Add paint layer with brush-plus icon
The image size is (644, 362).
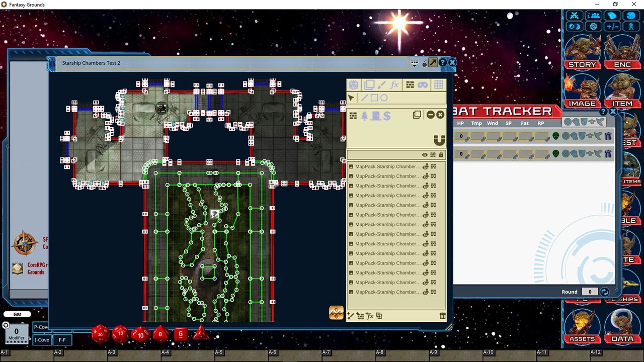(x=351, y=316)
